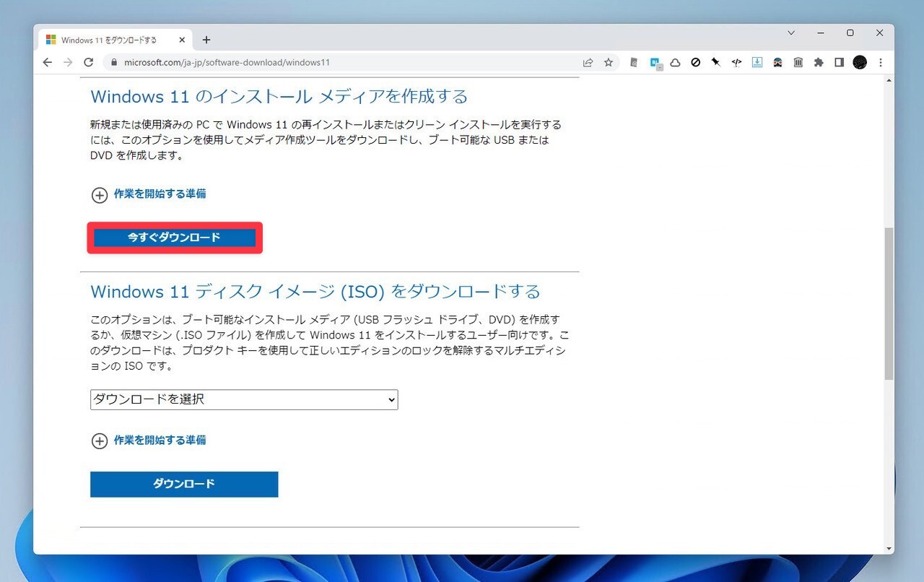Image resolution: width=924 pixels, height=582 pixels.
Task: Expand 作業を開始する準備 under install media section
Action: [149, 194]
